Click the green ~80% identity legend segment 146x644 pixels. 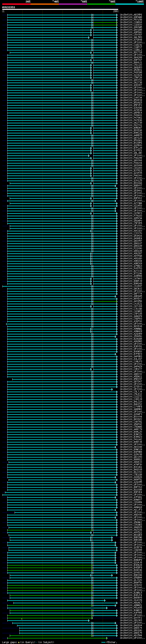coord(101,4)
